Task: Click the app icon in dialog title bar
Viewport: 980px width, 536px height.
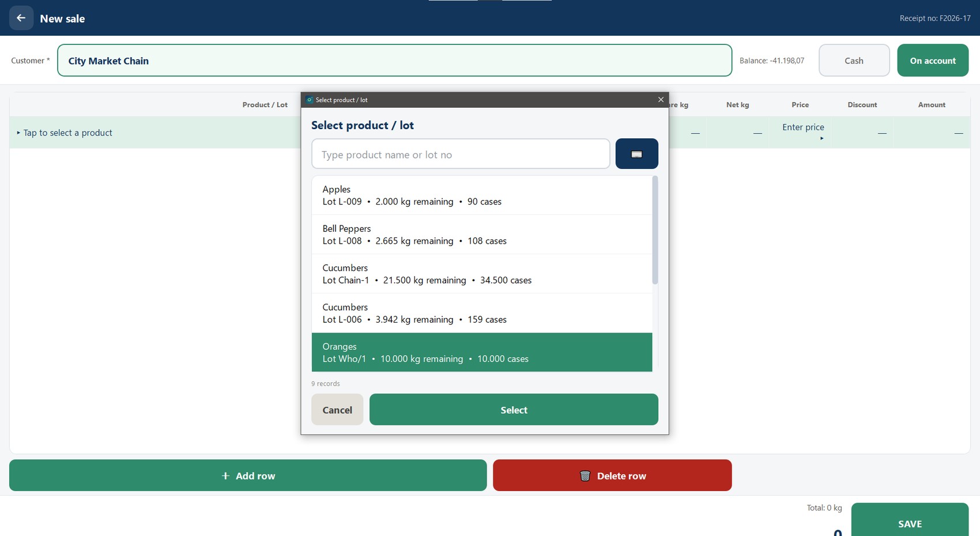Action: [x=310, y=100]
